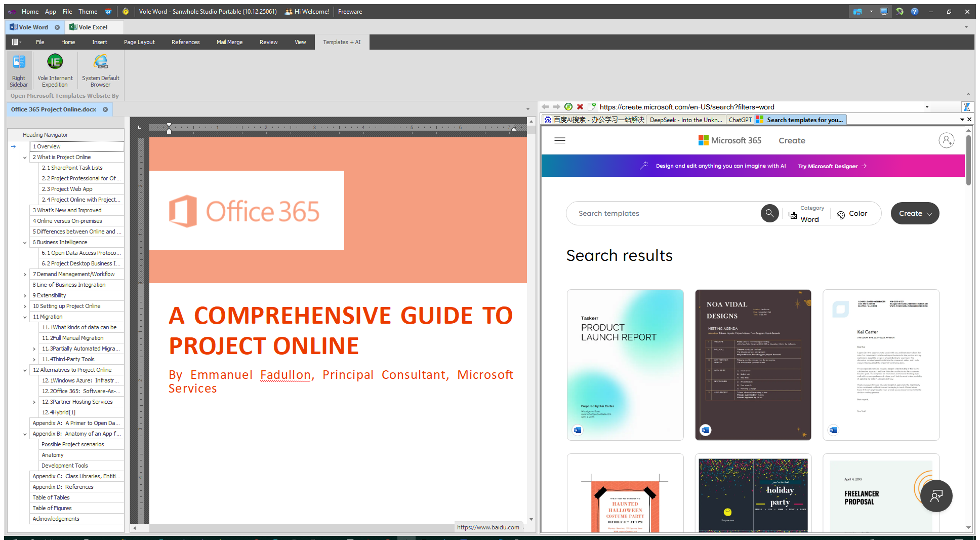Collapse the Business Intelligence node
This screenshot has width=980, height=540.
[25, 243]
